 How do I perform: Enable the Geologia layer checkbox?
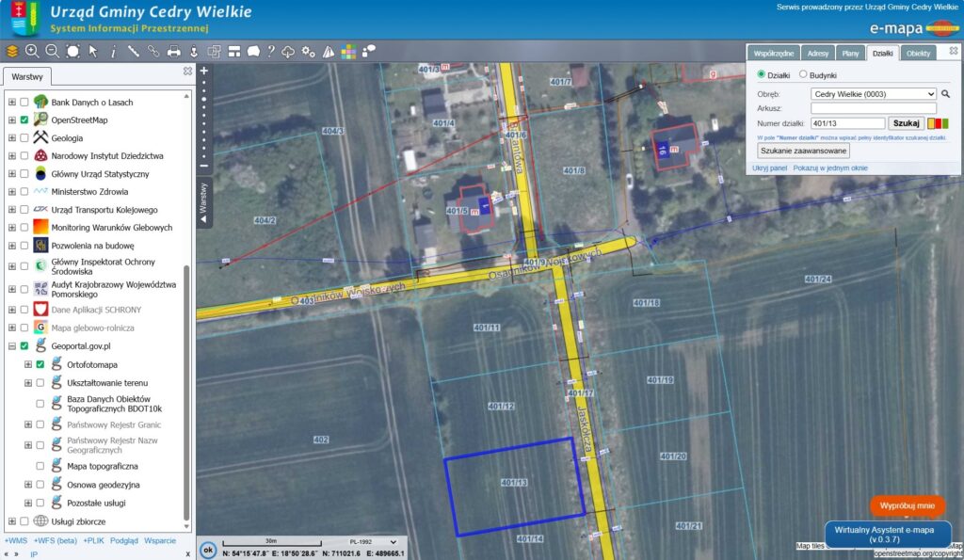click(24, 138)
